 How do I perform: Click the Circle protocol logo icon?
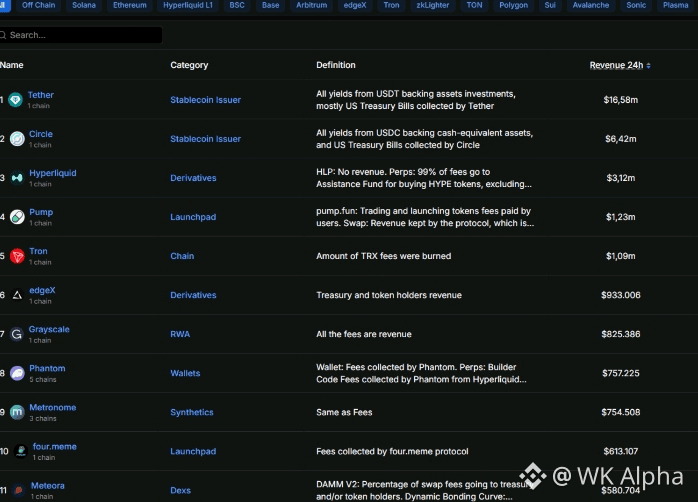coord(17,139)
